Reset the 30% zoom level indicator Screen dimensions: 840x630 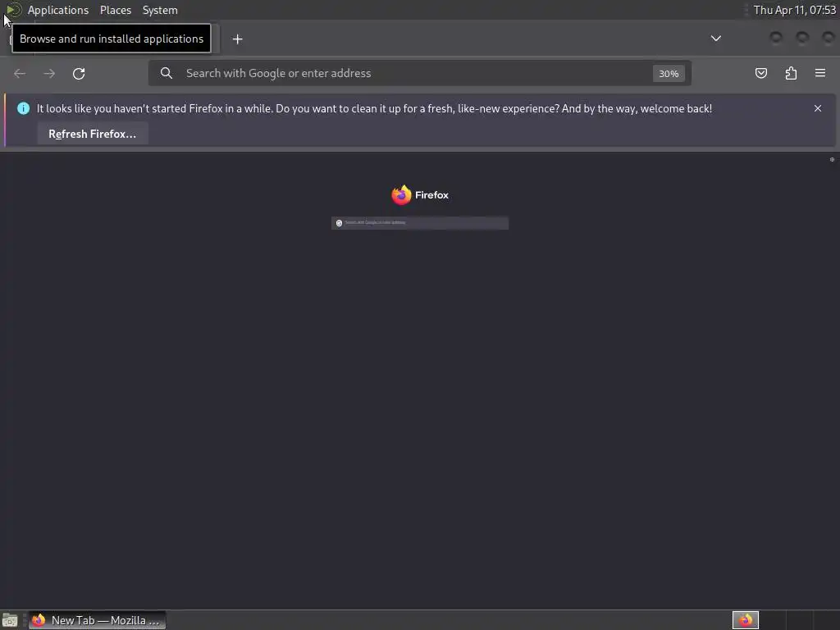[x=669, y=73]
